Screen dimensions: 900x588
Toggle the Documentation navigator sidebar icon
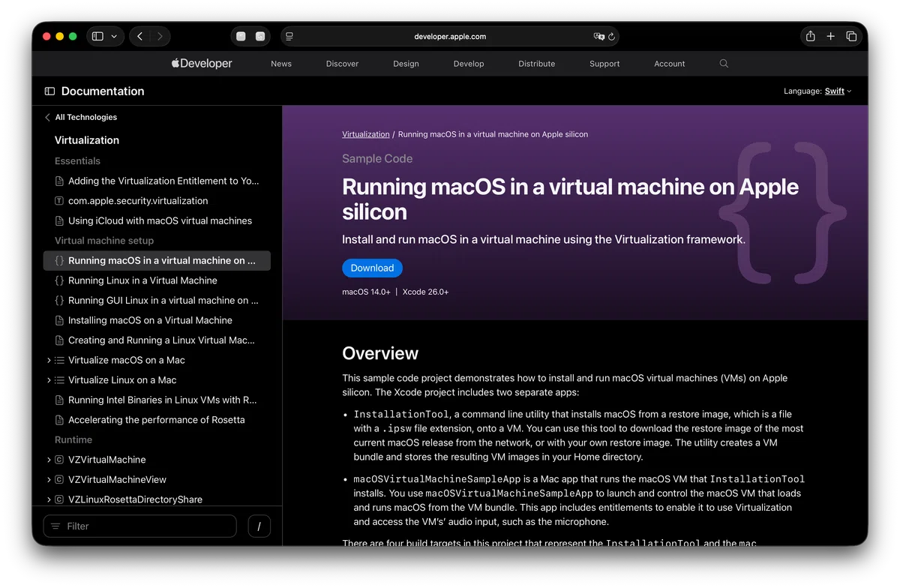(x=49, y=91)
